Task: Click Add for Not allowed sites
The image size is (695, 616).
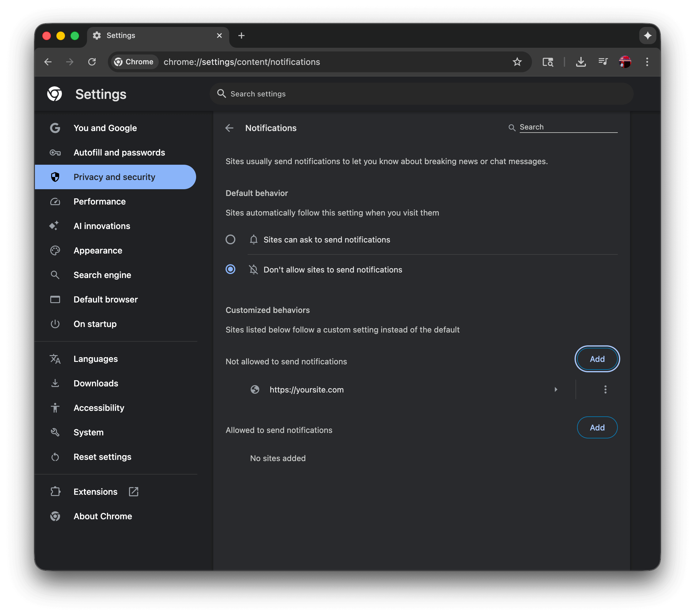Action: coord(597,359)
